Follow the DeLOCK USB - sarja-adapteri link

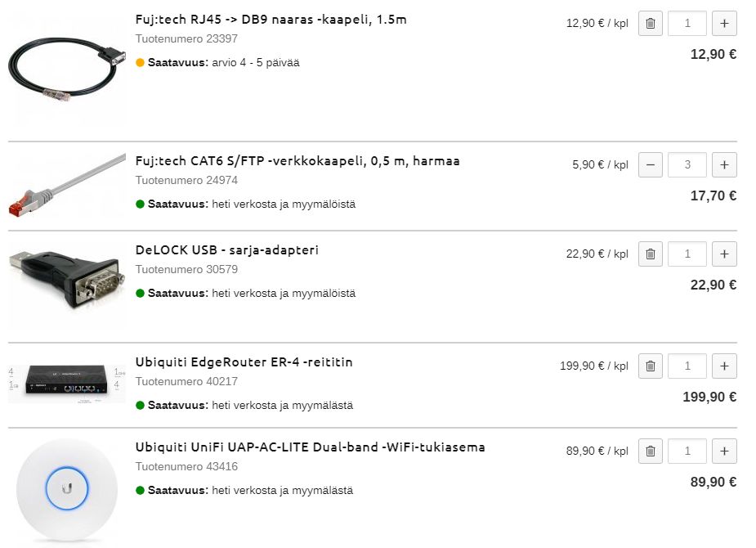226,250
